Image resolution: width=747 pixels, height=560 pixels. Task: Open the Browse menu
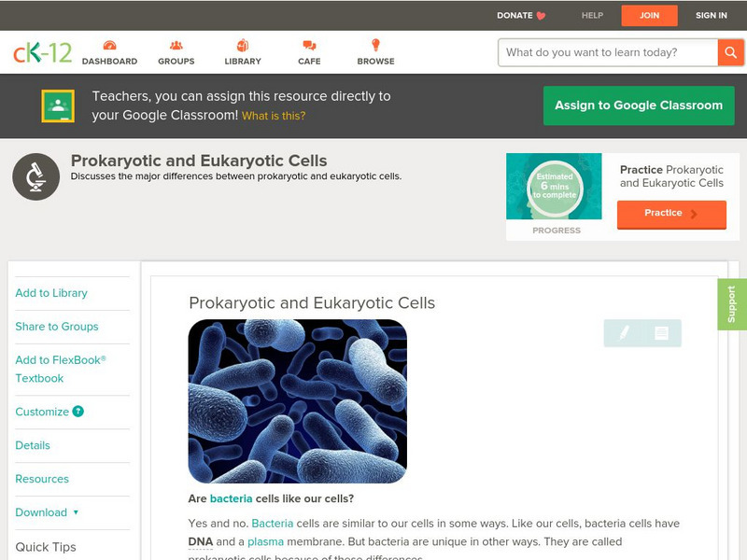[x=375, y=46]
